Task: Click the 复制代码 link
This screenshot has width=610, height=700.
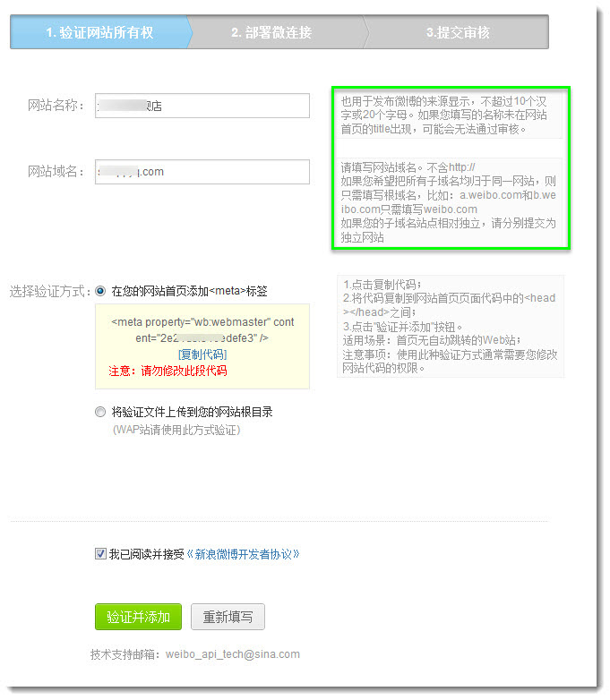Action: 202,354
